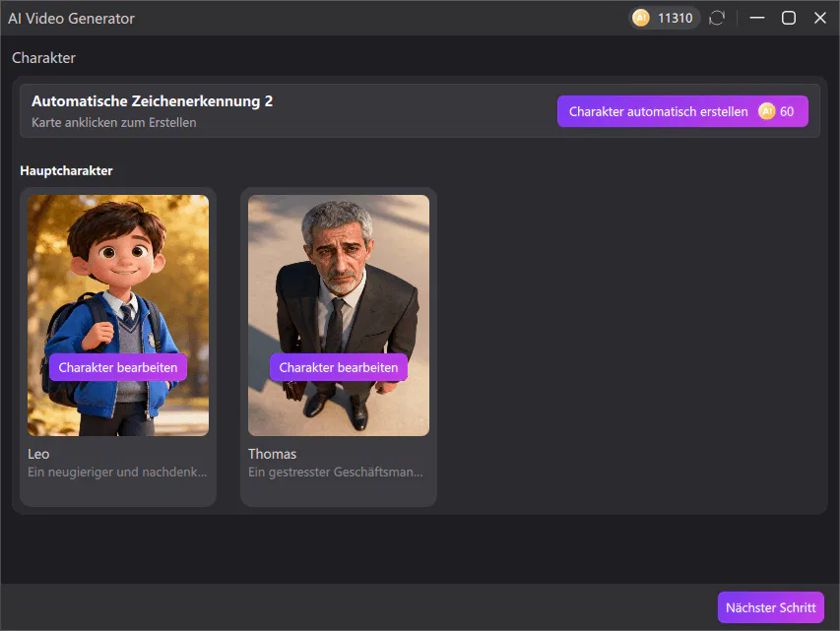This screenshot has height=631, width=840.
Task: Click the name label Leo
Action: pyautogui.click(x=38, y=454)
